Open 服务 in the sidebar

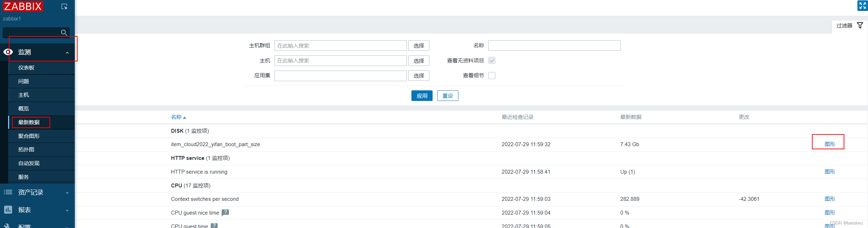pos(41,177)
